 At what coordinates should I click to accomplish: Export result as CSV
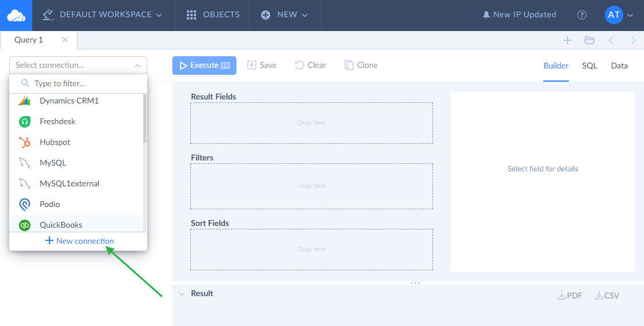coord(607,296)
